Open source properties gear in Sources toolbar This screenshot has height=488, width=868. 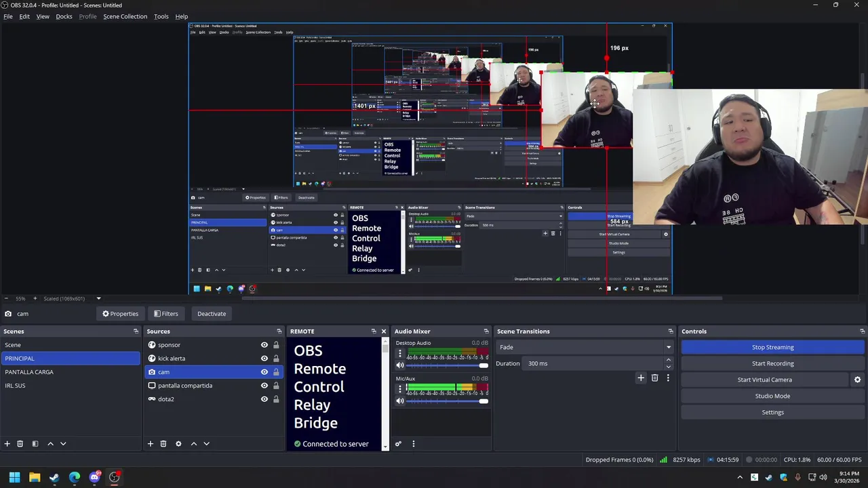pyautogui.click(x=178, y=443)
